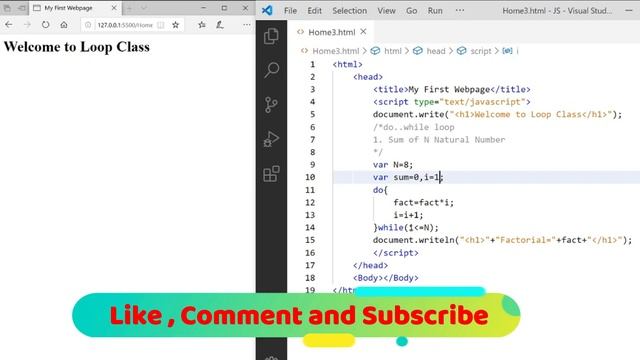640x360 pixels.
Task: Open the Search view in activity bar
Action: [271, 70]
